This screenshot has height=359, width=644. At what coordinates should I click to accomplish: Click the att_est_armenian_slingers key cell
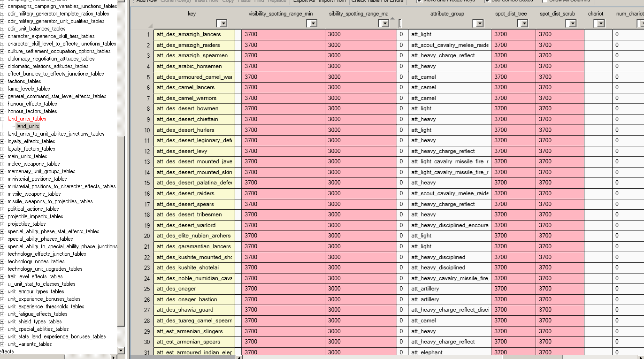(x=194, y=331)
